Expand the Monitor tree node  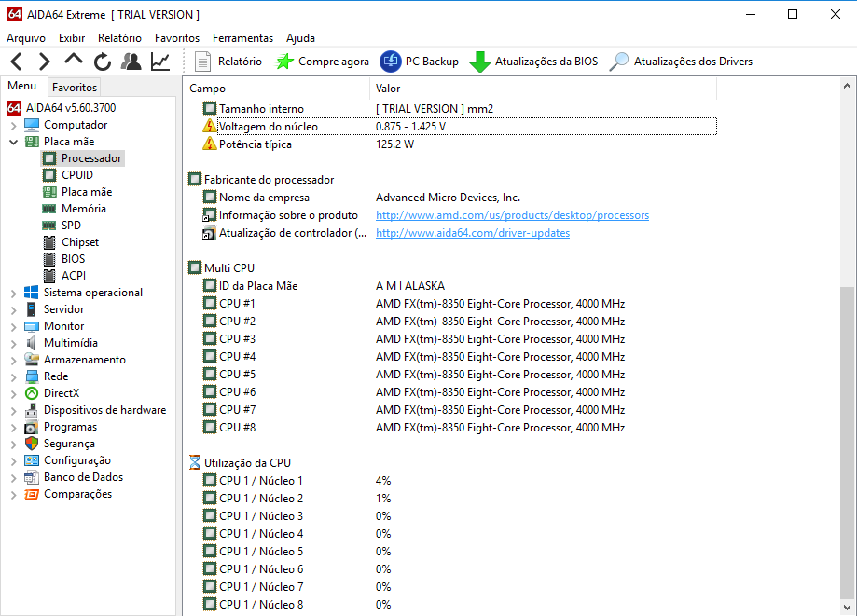pyautogui.click(x=14, y=326)
